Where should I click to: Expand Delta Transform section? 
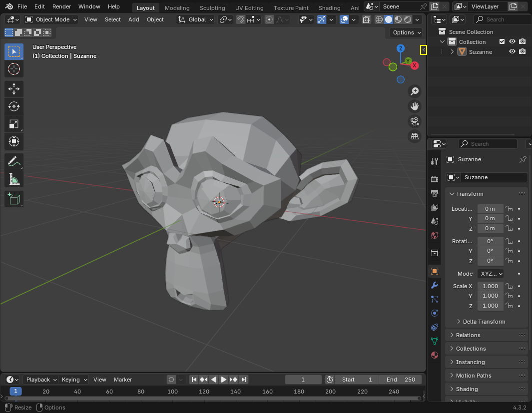point(484,322)
